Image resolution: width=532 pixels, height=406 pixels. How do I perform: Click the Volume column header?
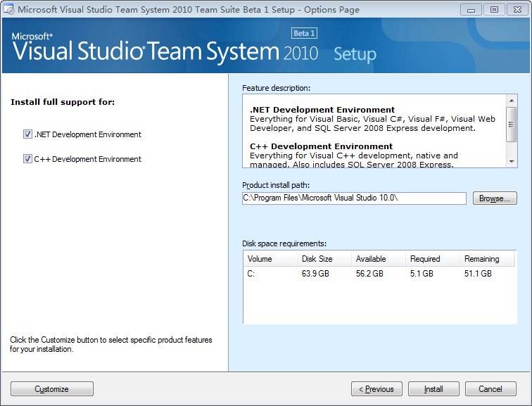(x=270, y=259)
